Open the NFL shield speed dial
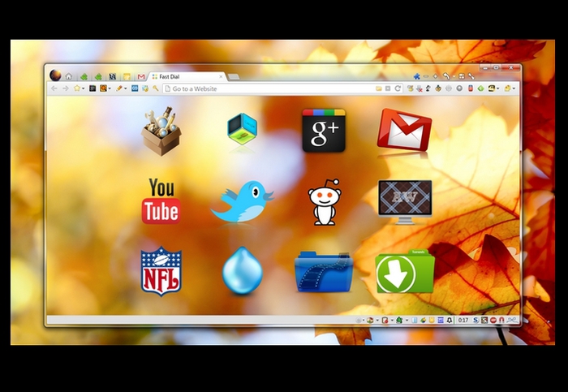This screenshot has width=568, height=392. (x=161, y=270)
